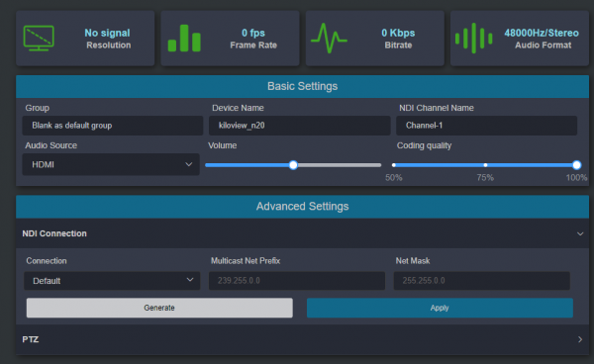This screenshot has width=594, height=364.
Task: Click the no-signal monitor icon
Action: [39, 38]
